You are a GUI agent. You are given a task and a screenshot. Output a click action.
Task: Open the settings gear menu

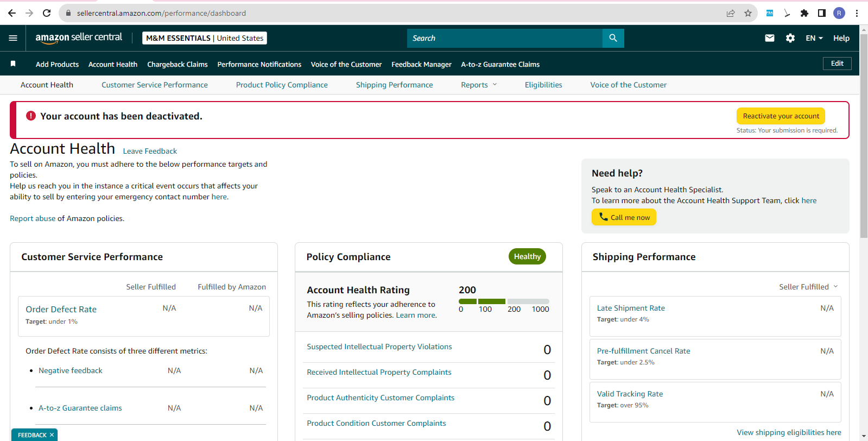click(x=790, y=38)
